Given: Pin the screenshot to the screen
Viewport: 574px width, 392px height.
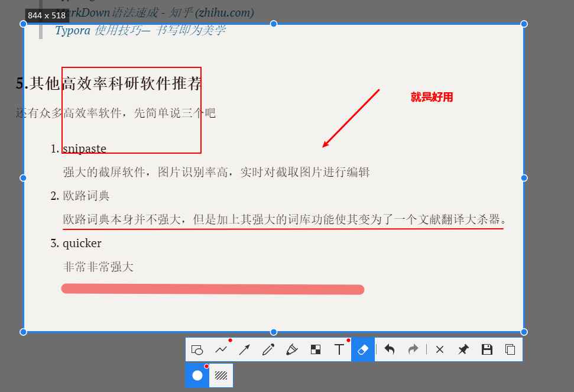Looking at the screenshot, I should 463,349.
